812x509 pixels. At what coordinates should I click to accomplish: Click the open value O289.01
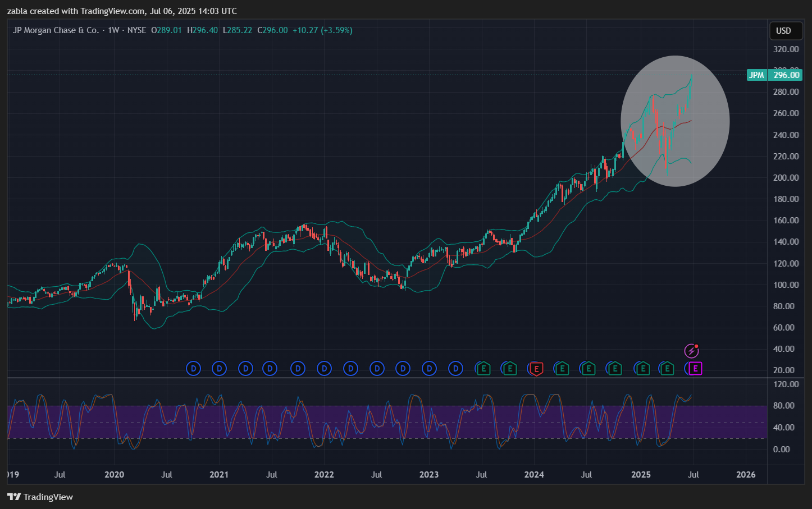[167, 30]
